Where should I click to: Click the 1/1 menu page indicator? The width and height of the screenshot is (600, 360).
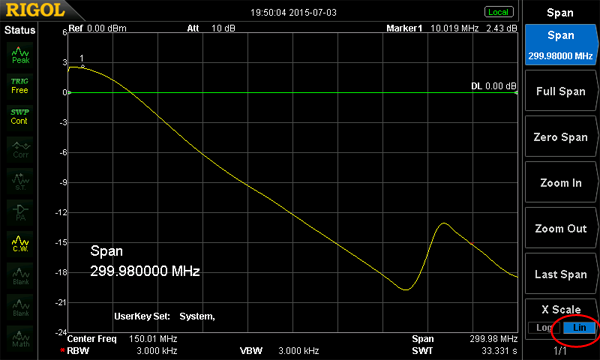560,350
